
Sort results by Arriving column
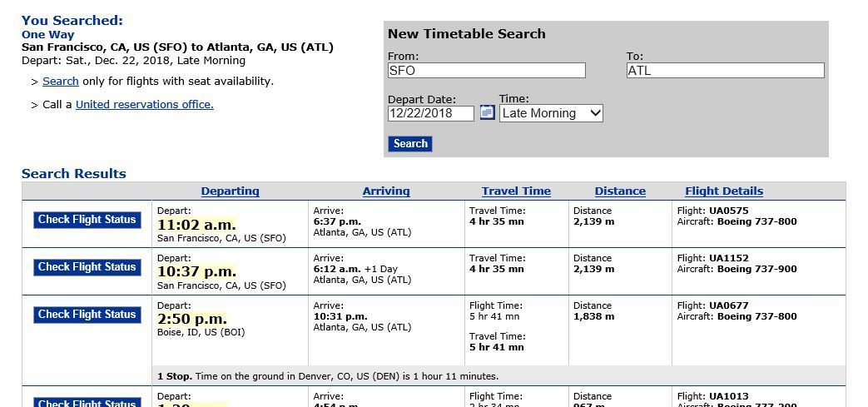click(x=386, y=191)
